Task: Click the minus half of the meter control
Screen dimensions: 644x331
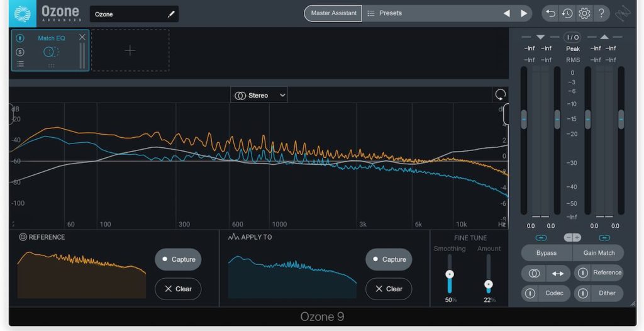Action: click(569, 238)
